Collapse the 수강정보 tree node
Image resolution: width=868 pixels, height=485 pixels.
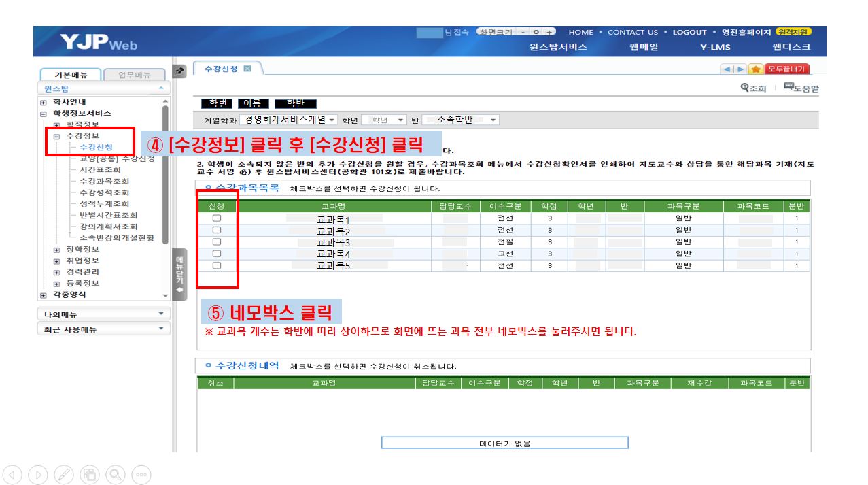click(56, 136)
